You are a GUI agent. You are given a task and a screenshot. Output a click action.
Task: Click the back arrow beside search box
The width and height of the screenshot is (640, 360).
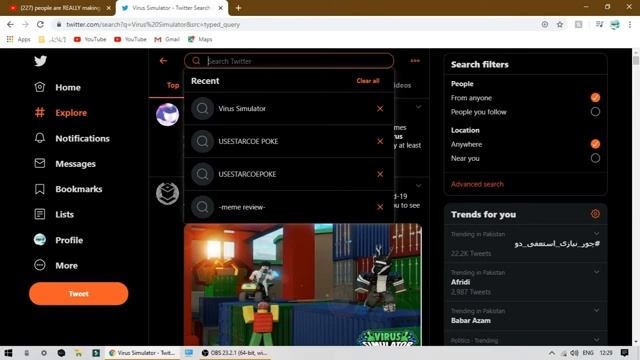pos(164,61)
